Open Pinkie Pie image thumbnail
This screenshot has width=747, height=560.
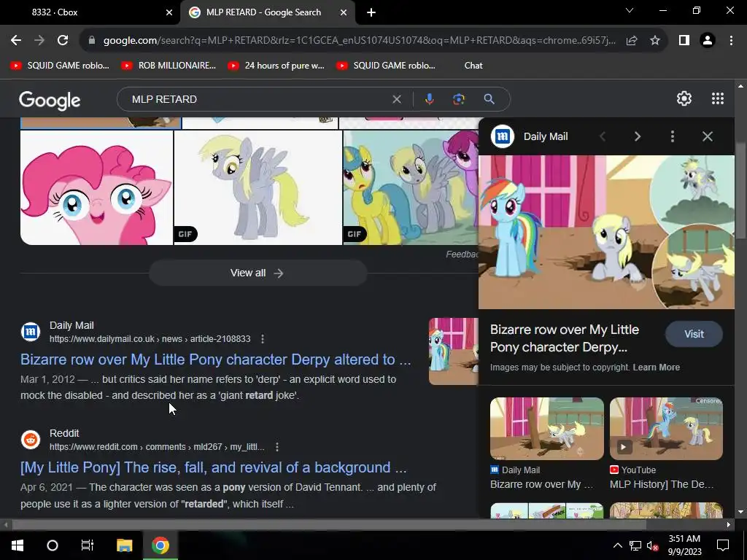(97, 187)
